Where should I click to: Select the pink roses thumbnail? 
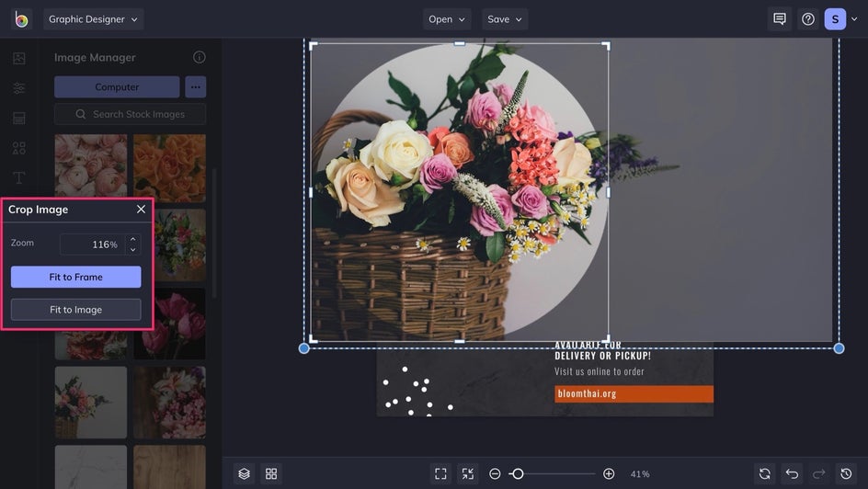pos(91,165)
